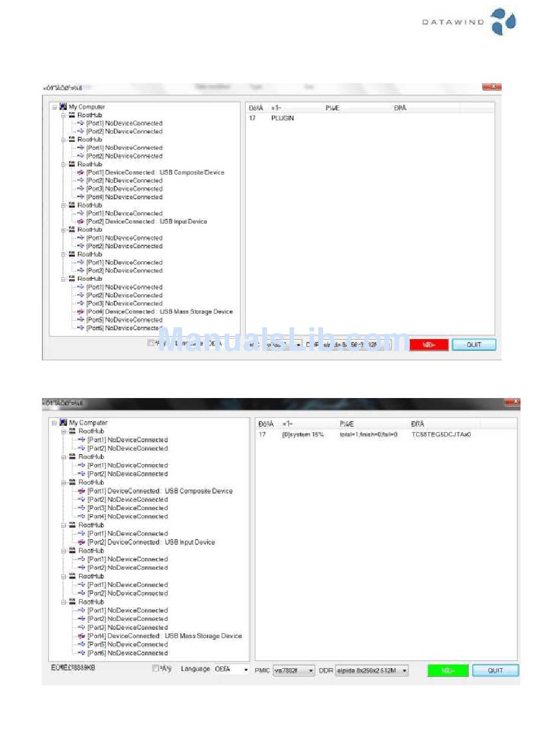Collapse RootHub holding USB Input Device, system 15% window
This screenshot has height=743, width=560.
[x=64, y=525]
